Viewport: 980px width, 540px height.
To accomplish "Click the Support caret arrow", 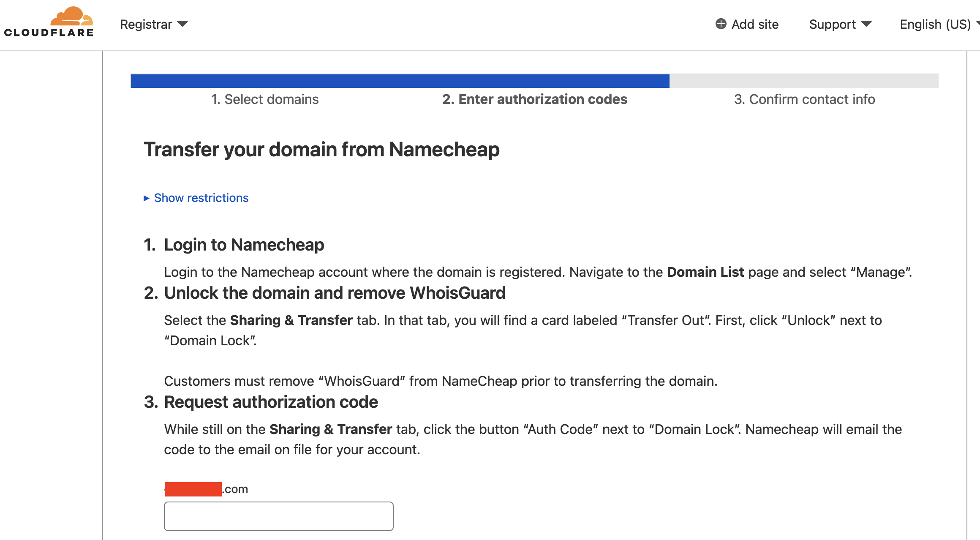I will pos(866,24).
